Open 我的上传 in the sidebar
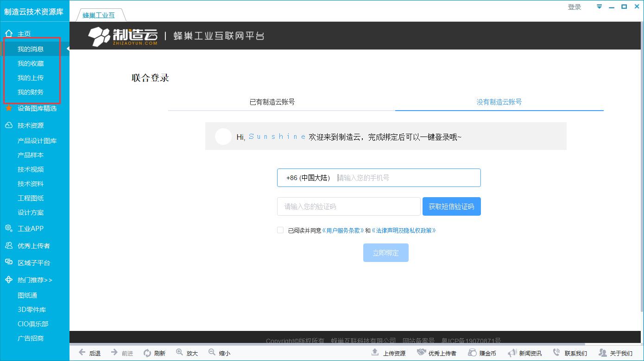The image size is (644, 361). coord(31,78)
